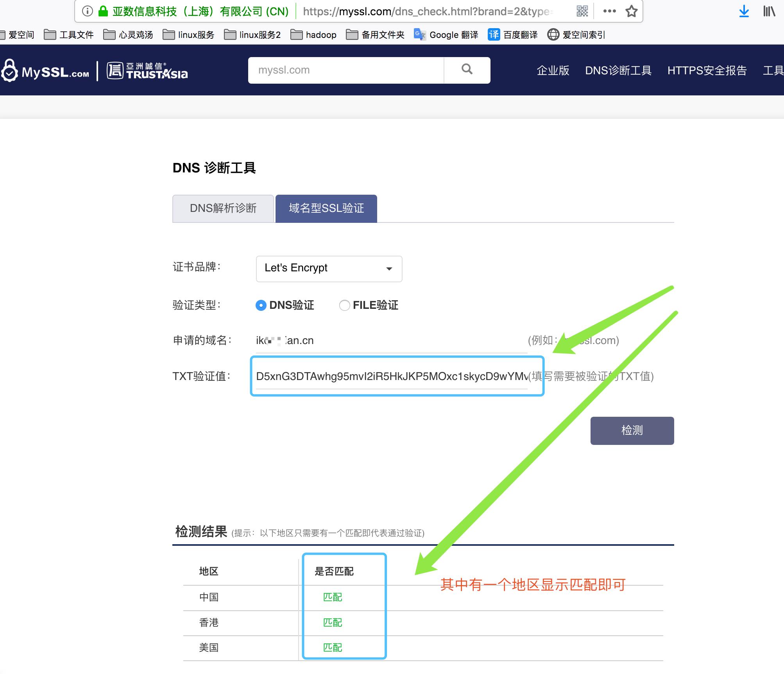Click the myssl.com search input field

pyautogui.click(x=346, y=70)
